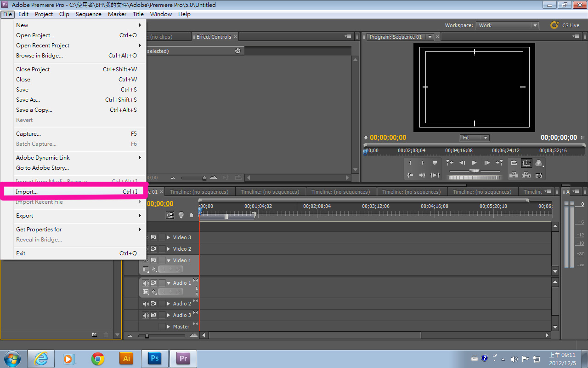Click the Safe Margins icon in Program monitor

pos(526,163)
